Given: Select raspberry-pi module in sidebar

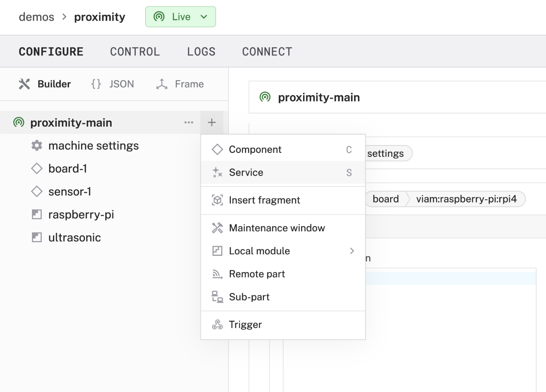Looking at the screenshot, I should [81, 215].
